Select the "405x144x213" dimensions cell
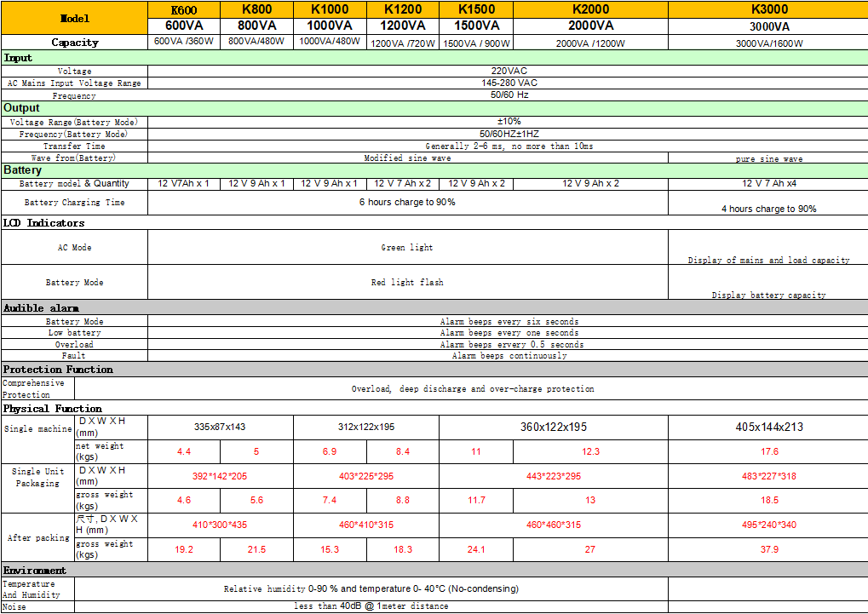The width and height of the screenshot is (868, 614). point(769,427)
